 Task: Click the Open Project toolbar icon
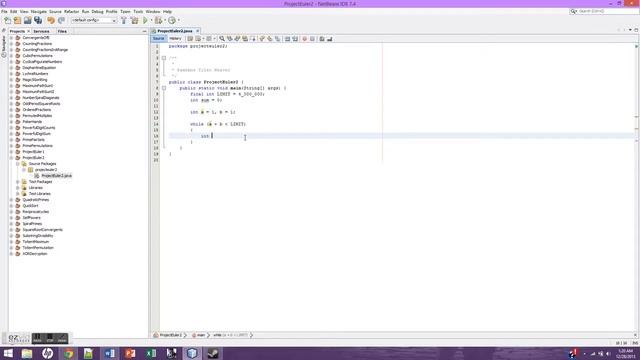pos(28,20)
